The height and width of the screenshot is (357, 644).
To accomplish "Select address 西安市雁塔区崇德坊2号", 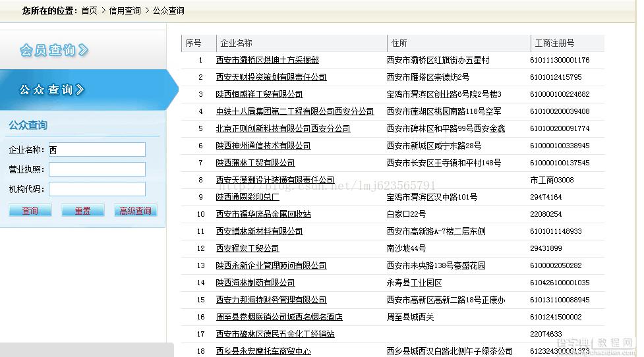I will pos(428,77).
